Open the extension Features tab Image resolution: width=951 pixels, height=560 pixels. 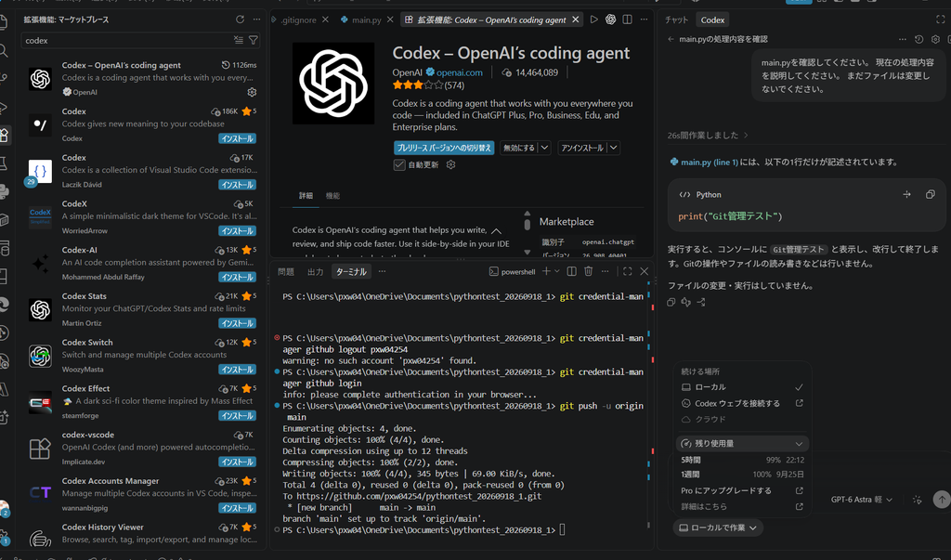332,195
